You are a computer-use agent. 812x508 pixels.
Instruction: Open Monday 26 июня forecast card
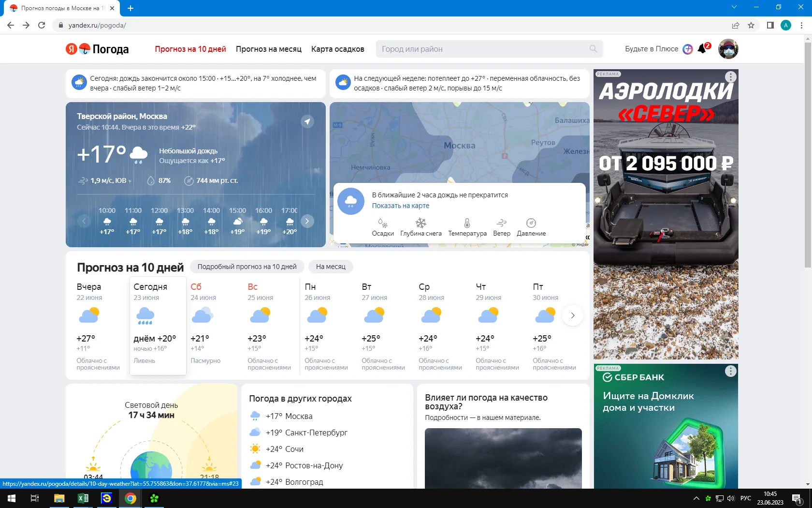[x=329, y=326]
